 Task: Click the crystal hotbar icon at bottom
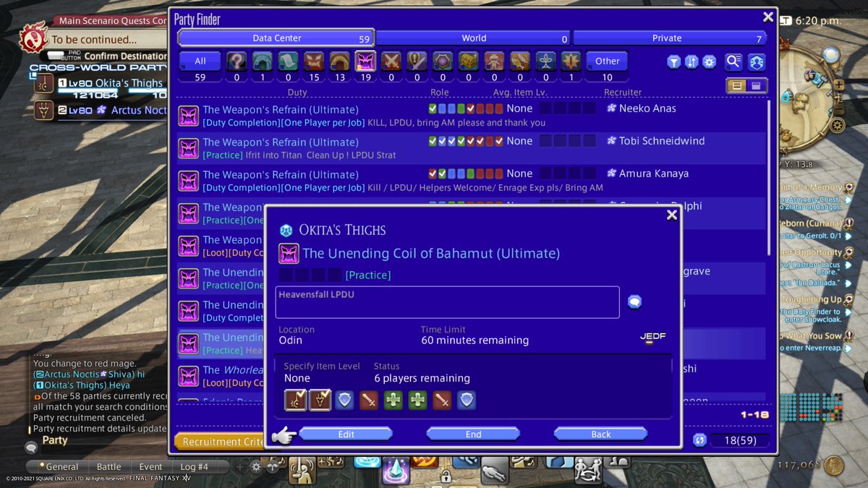(396, 471)
